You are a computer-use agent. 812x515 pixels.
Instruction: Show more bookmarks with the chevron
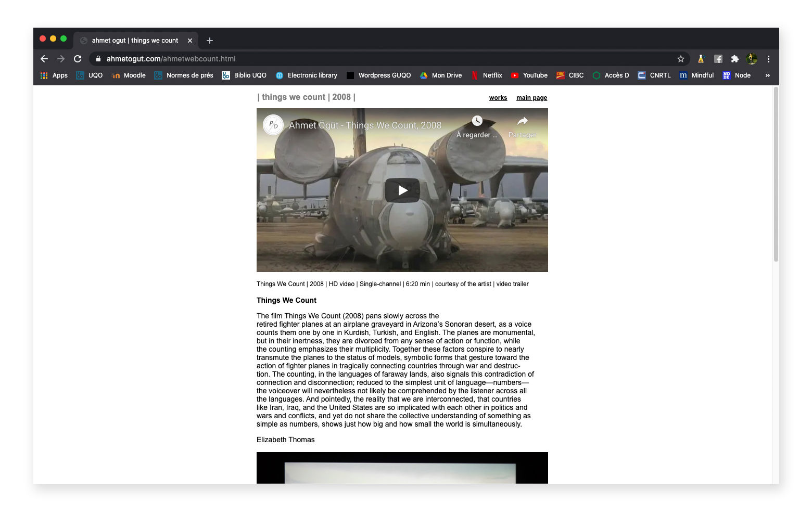[767, 75]
